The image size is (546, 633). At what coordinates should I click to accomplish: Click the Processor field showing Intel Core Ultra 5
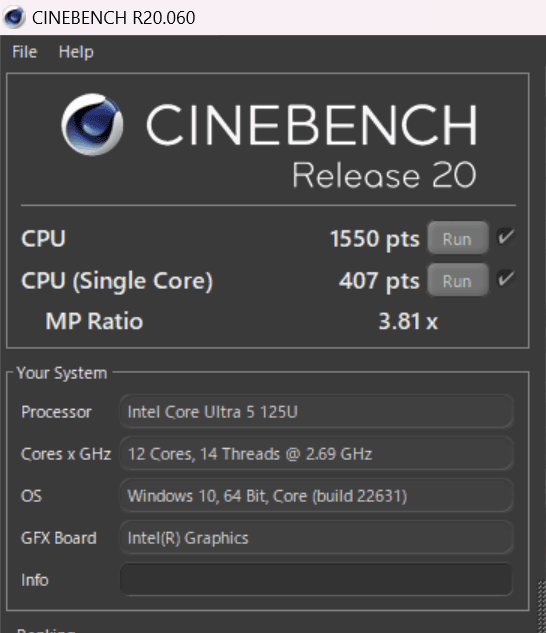316,412
